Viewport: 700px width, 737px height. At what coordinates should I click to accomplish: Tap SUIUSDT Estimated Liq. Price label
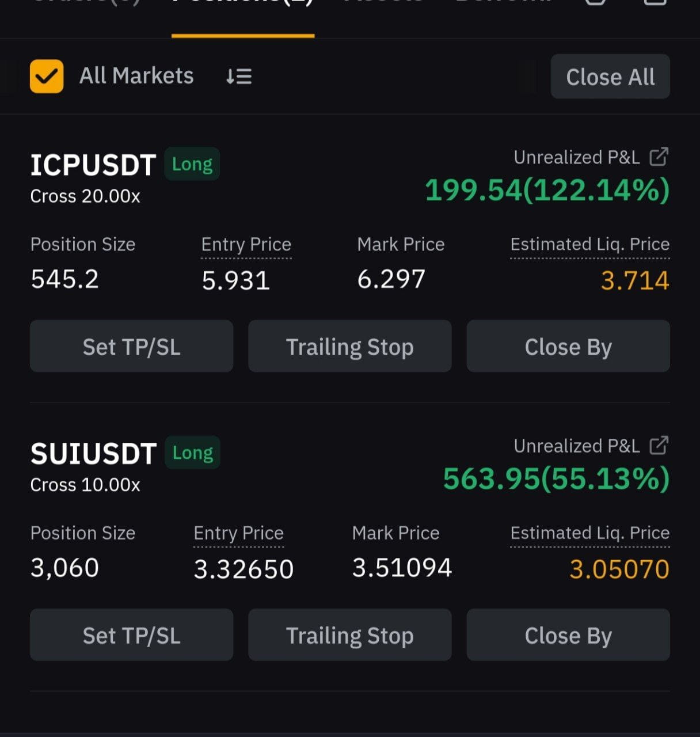590,533
